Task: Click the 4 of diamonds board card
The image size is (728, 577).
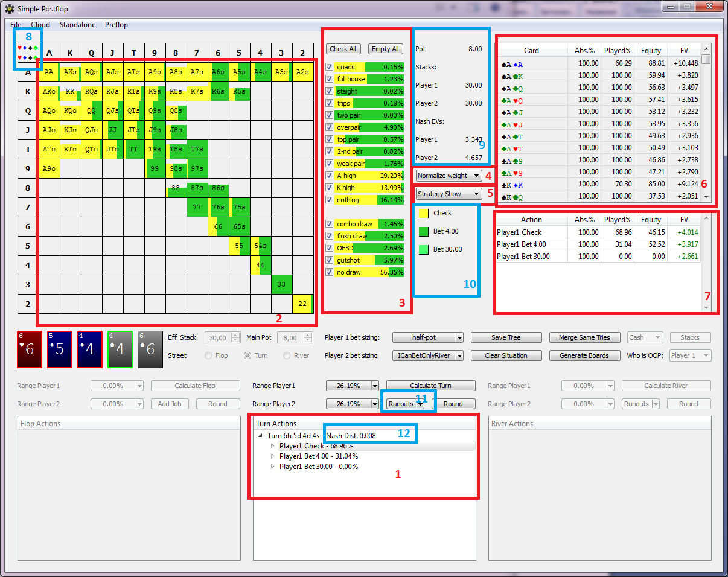Action: coord(89,349)
